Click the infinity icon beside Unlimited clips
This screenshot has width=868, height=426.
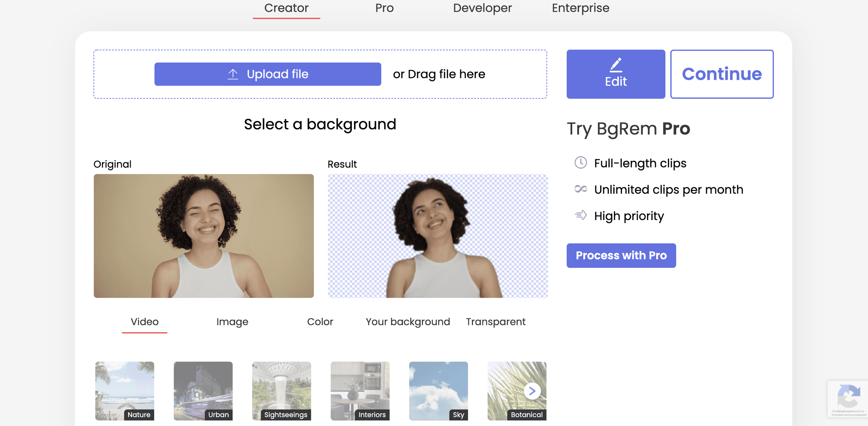click(x=580, y=189)
